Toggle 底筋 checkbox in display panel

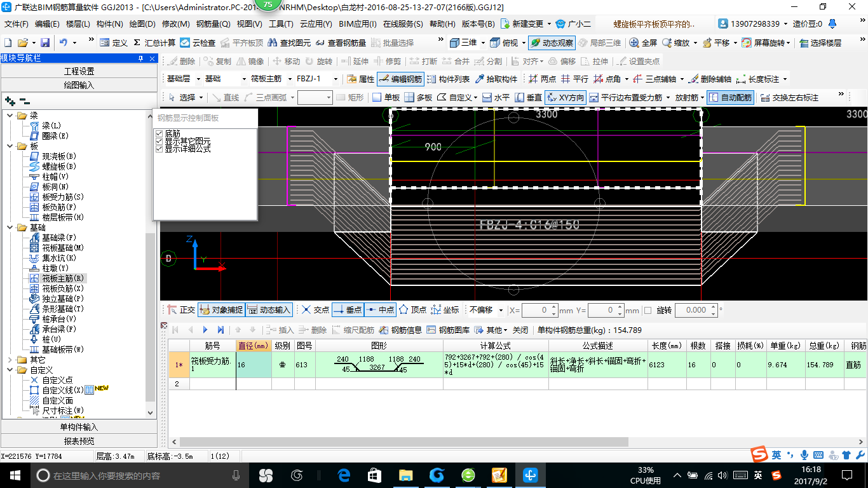click(159, 133)
